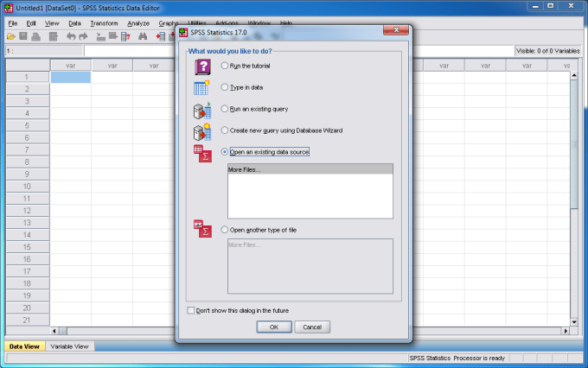Image resolution: width=588 pixels, height=368 pixels.
Task: Open the Transform menu
Action: pyautogui.click(x=104, y=23)
